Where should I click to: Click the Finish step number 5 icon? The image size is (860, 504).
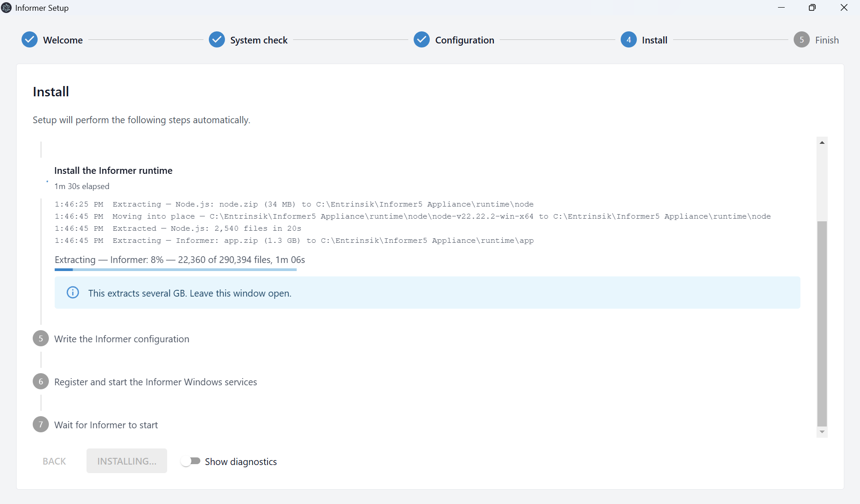tap(802, 40)
